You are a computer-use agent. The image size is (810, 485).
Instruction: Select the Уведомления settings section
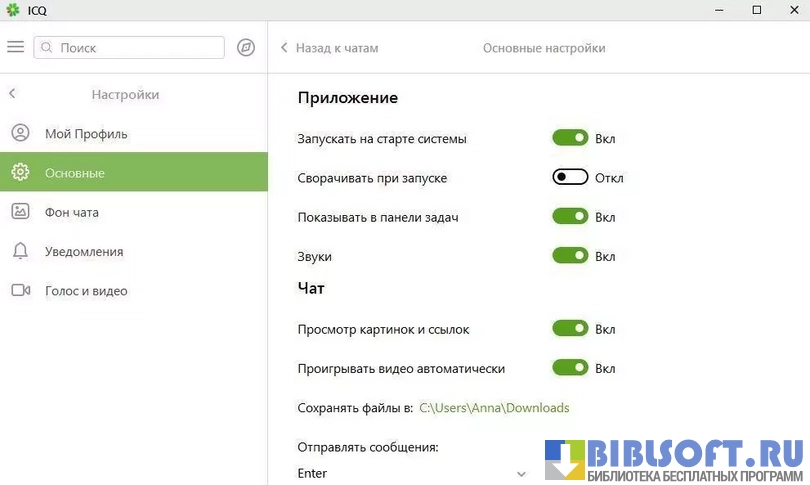click(84, 252)
